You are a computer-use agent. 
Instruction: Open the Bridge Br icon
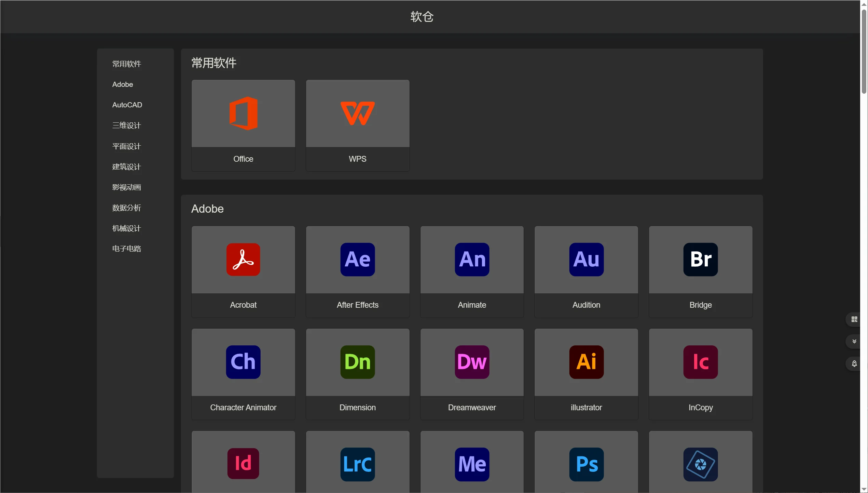(701, 259)
